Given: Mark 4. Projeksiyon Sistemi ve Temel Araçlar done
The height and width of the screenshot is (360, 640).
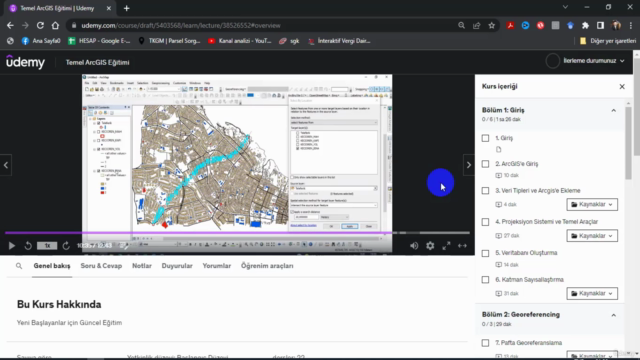Looking at the screenshot, I should (485, 222).
